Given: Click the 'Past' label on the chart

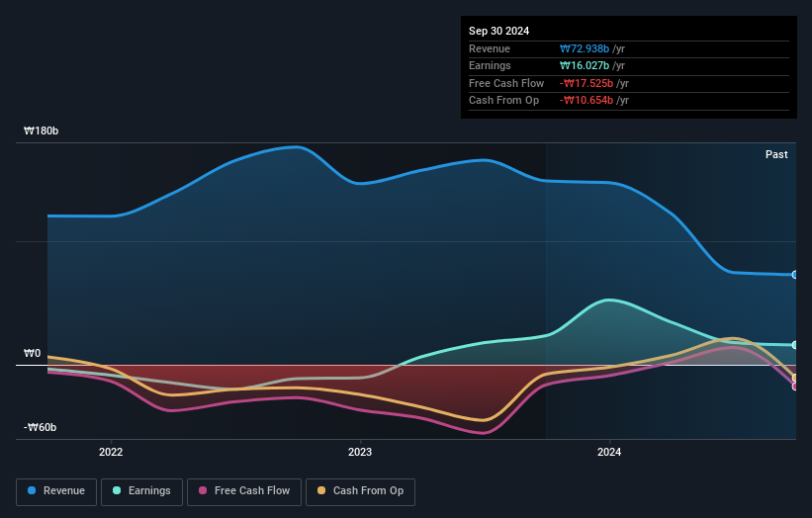Looking at the screenshot, I should (776, 155).
